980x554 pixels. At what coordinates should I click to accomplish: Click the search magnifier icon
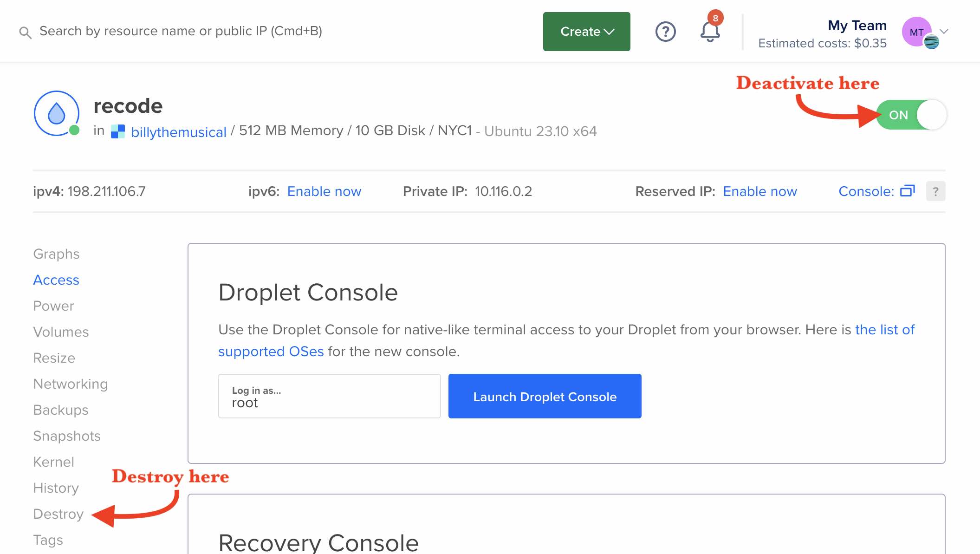tap(25, 32)
